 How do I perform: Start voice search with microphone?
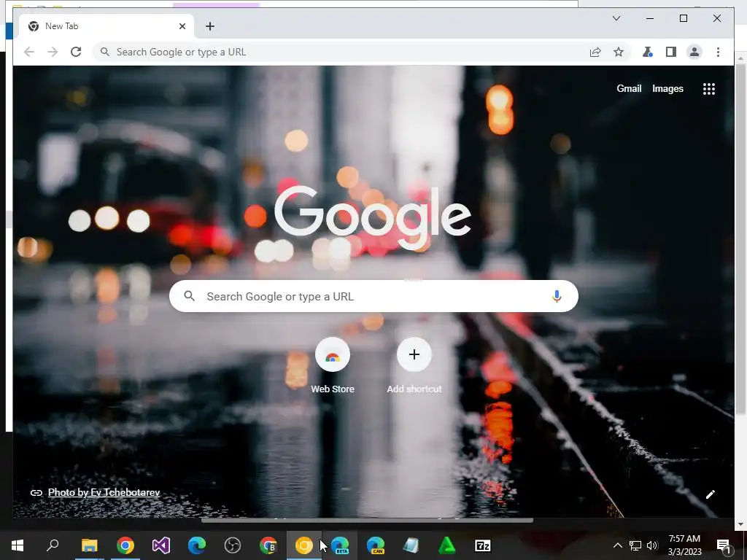point(557,296)
